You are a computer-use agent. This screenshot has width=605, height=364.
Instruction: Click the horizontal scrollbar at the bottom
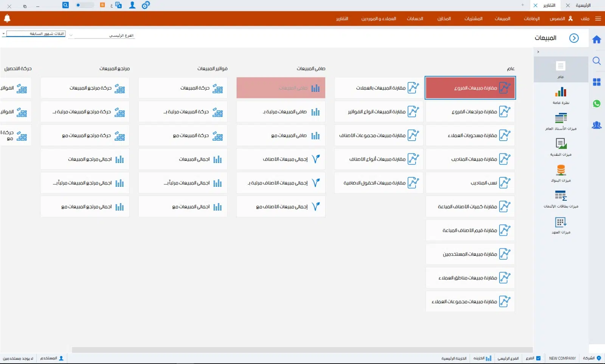tap(302, 350)
